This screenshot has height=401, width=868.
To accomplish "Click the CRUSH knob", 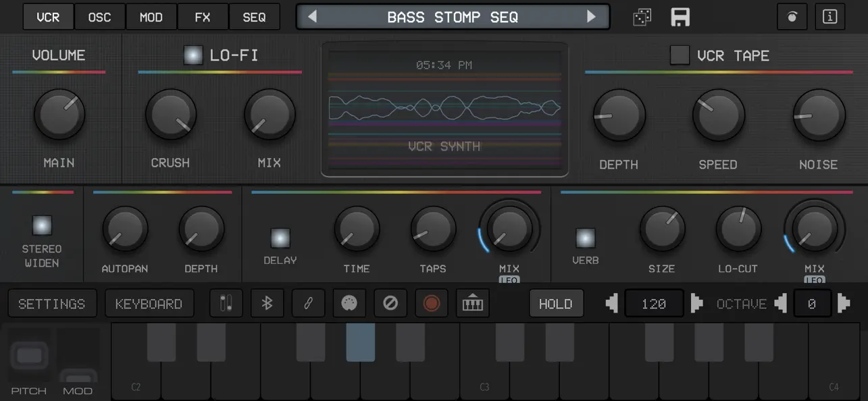I will click(171, 114).
